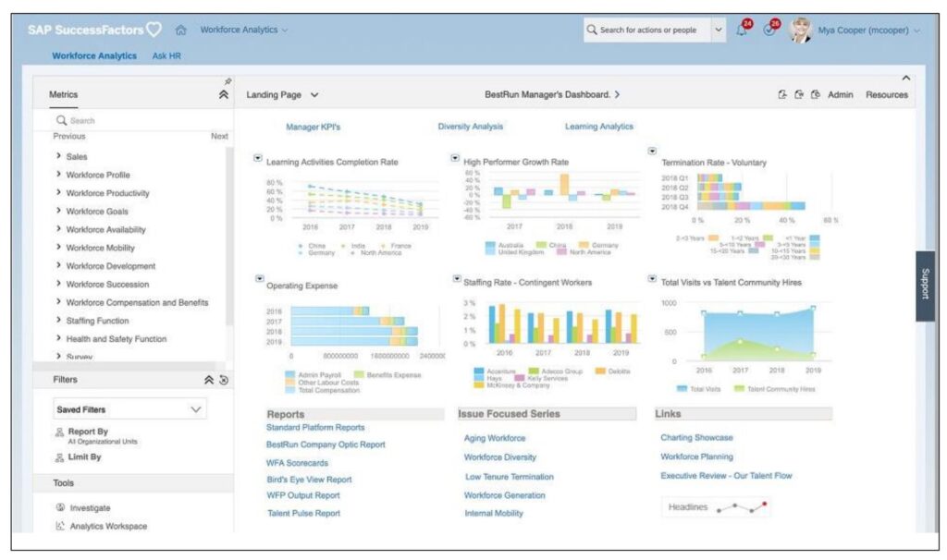Open search scope dropdown arrow
The height and width of the screenshot is (560, 947).
[x=718, y=30]
